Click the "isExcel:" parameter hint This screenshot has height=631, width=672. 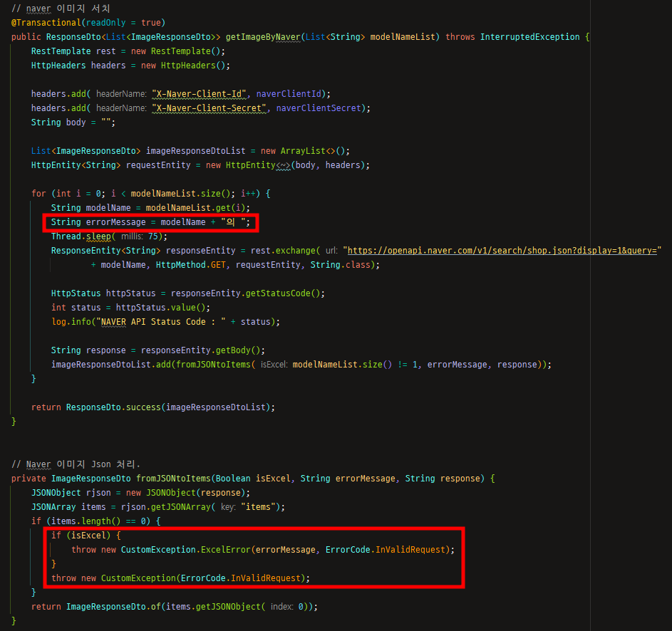[x=274, y=365]
